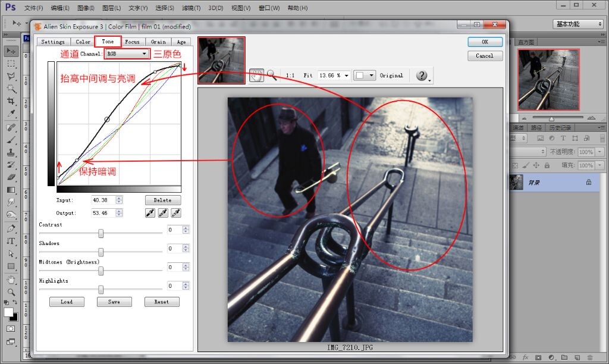Select the Rectangular Marquee tool
Viewport: 609px width, 364px height.
11,64
